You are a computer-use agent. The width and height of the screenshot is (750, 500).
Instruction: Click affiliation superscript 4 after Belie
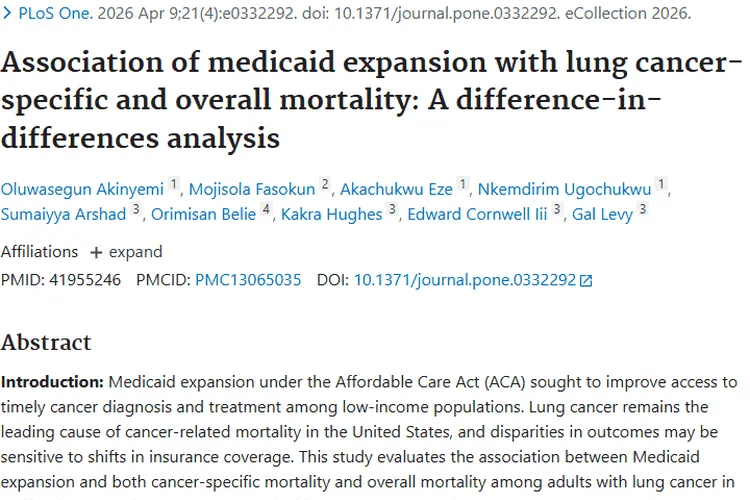tap(266, 210)
